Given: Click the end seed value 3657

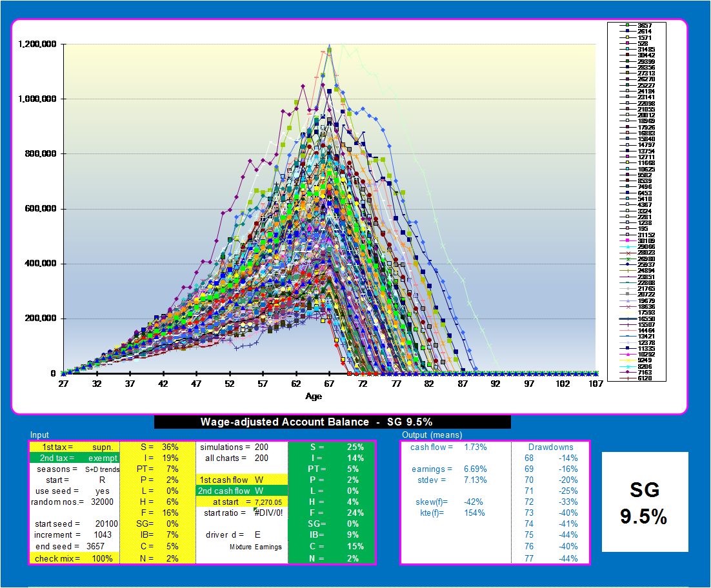Looking at the screenshot, I should click(x=95, y=546).
